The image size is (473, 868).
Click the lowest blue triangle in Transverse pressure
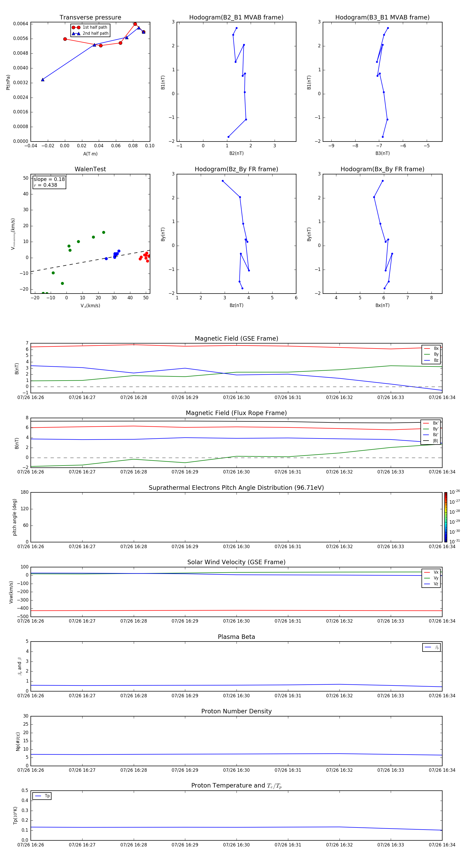(x=43, y=79)
